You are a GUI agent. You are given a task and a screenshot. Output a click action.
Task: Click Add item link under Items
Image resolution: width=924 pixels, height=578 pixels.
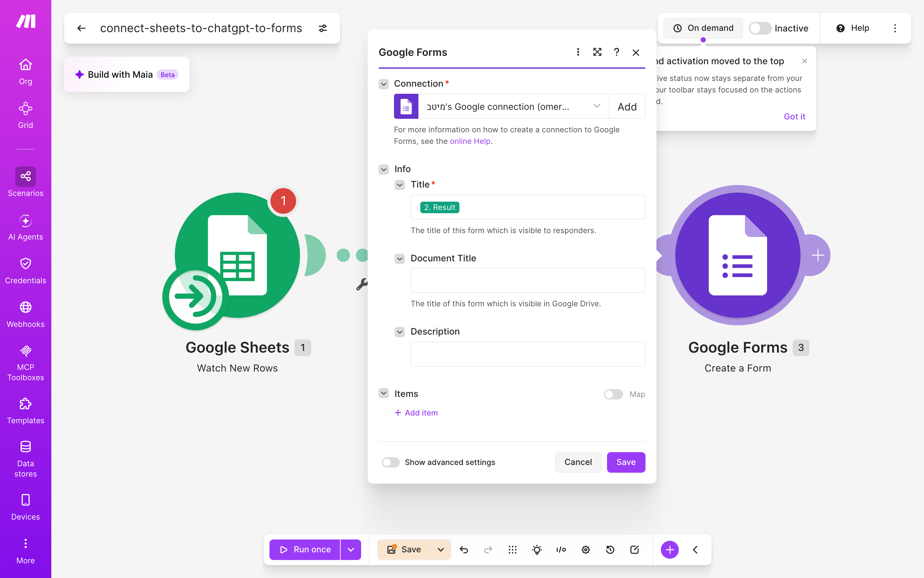tap(416, 413)
